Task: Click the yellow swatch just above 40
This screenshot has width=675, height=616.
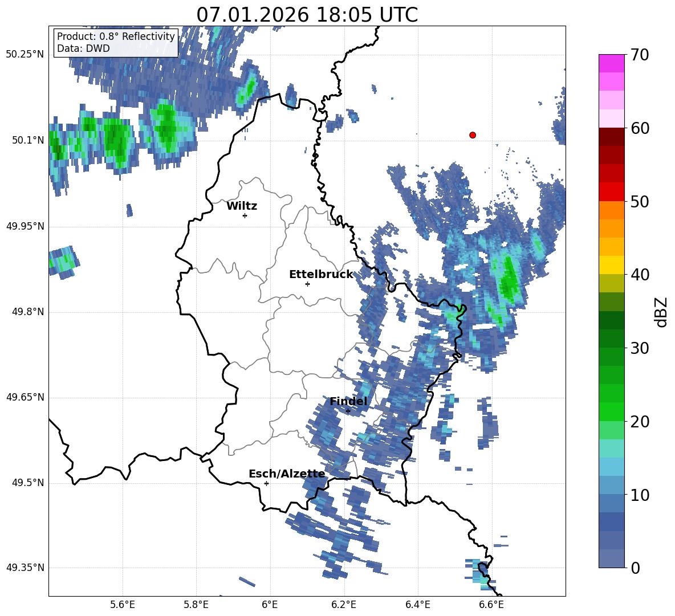Action: point(611,265)
